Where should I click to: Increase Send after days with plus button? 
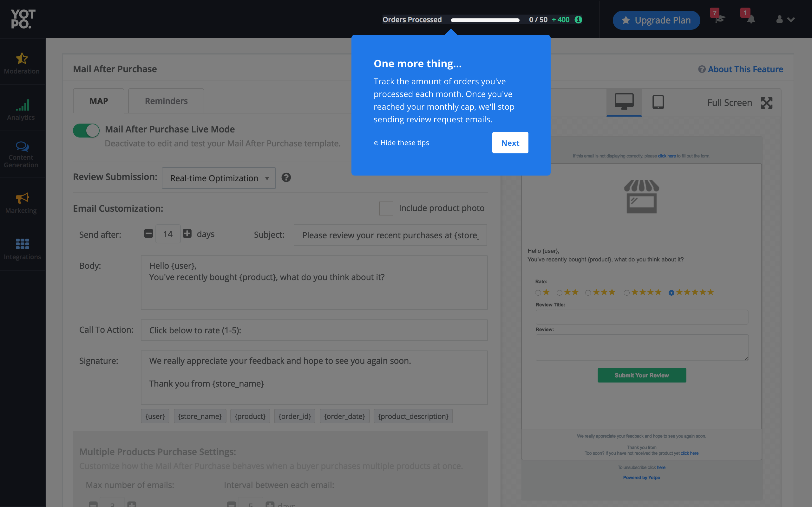click(187, 234)
